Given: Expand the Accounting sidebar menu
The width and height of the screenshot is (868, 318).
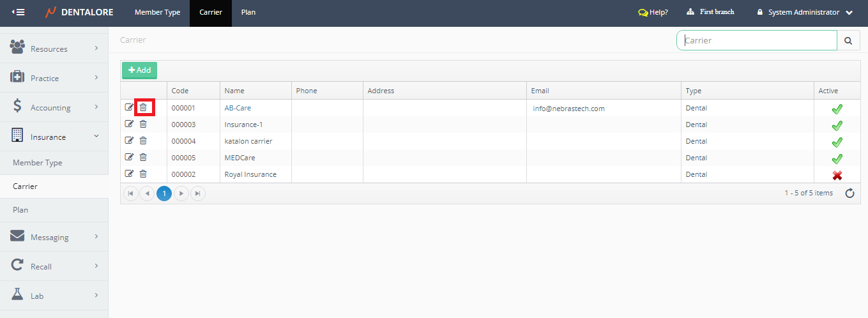Looking at the screenshot, I should click(54, 107).
